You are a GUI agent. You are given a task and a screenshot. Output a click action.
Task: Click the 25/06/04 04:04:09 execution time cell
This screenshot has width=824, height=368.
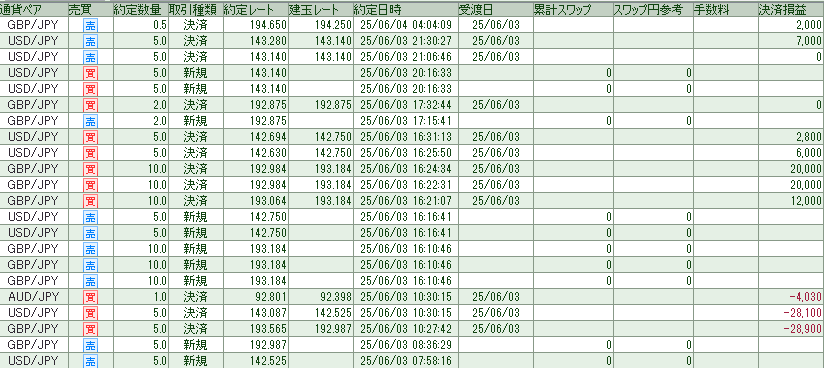pyautogui.click(x=405, y=24)
